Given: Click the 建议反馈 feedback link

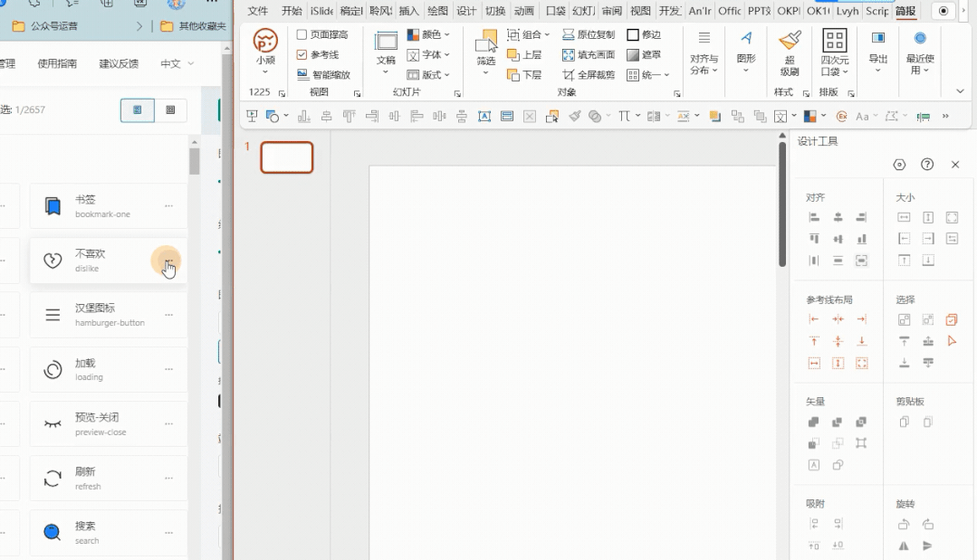Looking at the screenshot, I should click(x=119, y=64).
